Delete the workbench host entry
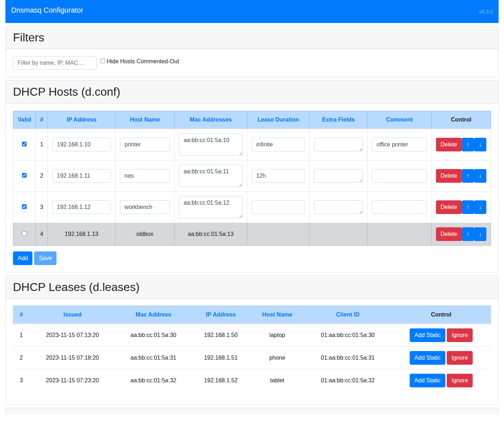 449,207
